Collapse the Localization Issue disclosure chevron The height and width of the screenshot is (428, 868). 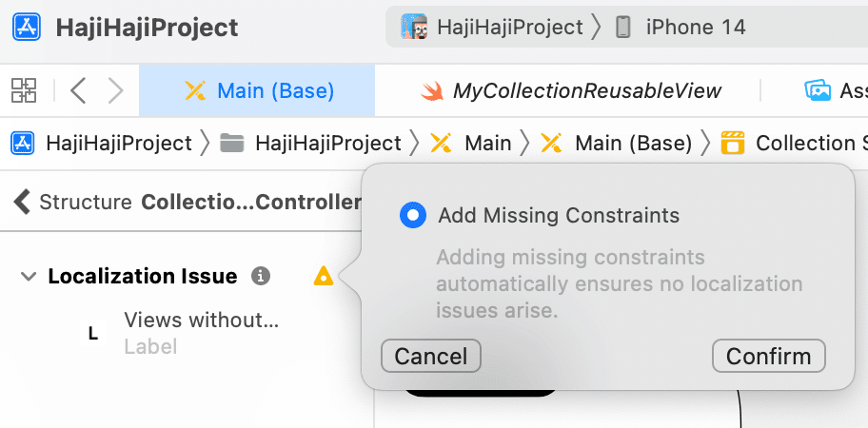[x=28, y=276]
